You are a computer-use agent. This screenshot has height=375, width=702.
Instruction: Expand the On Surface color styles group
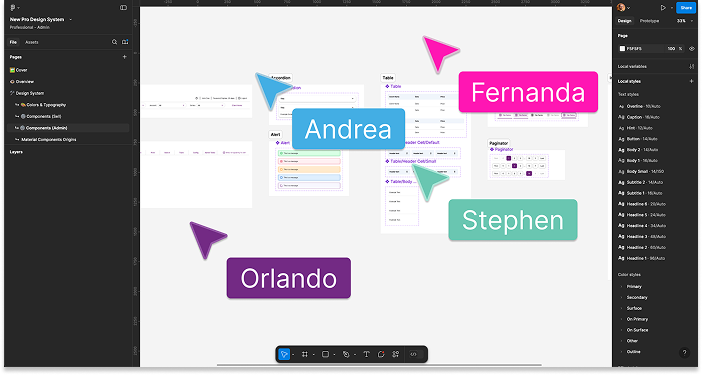(637, 330)
